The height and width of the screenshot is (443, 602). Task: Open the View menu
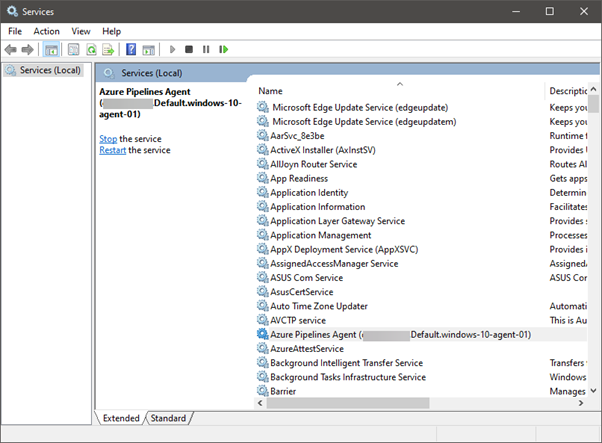tap(81, 31)
